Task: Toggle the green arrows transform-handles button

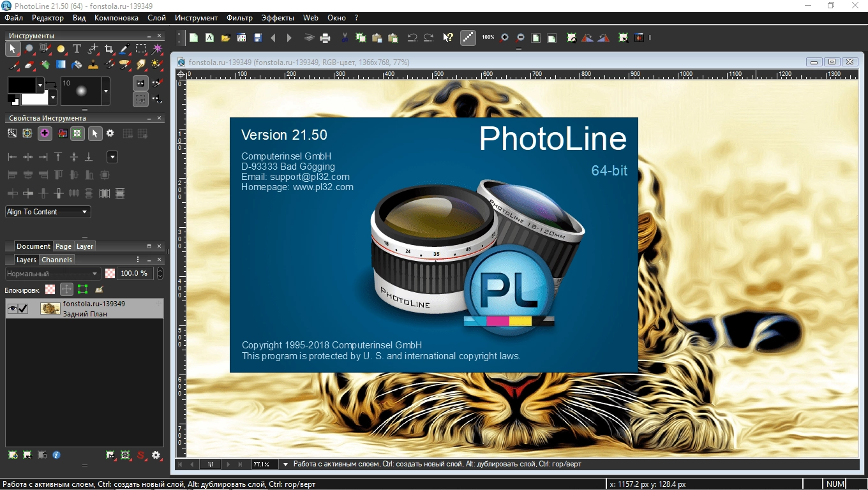Action: point(77,133)
